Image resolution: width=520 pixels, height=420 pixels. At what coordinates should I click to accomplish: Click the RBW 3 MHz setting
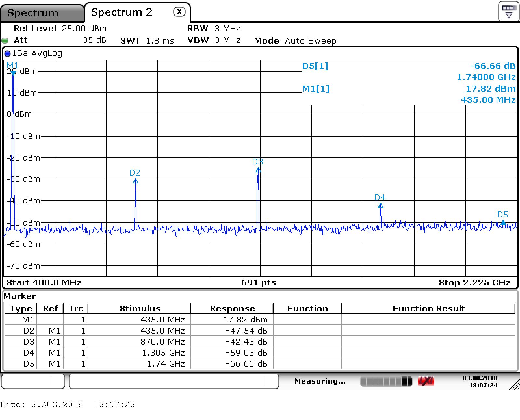tap(214, 28)
